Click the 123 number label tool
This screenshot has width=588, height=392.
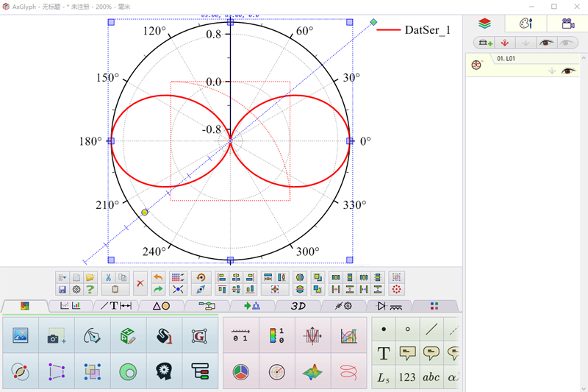(407, 377)
